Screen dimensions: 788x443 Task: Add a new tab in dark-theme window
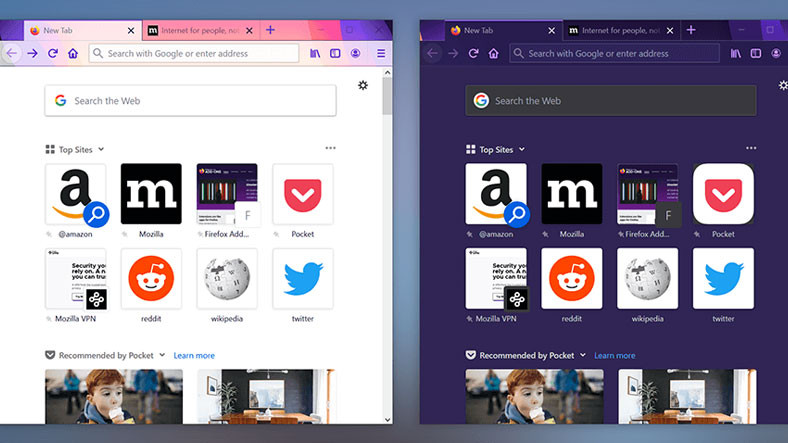coord(691,30)
